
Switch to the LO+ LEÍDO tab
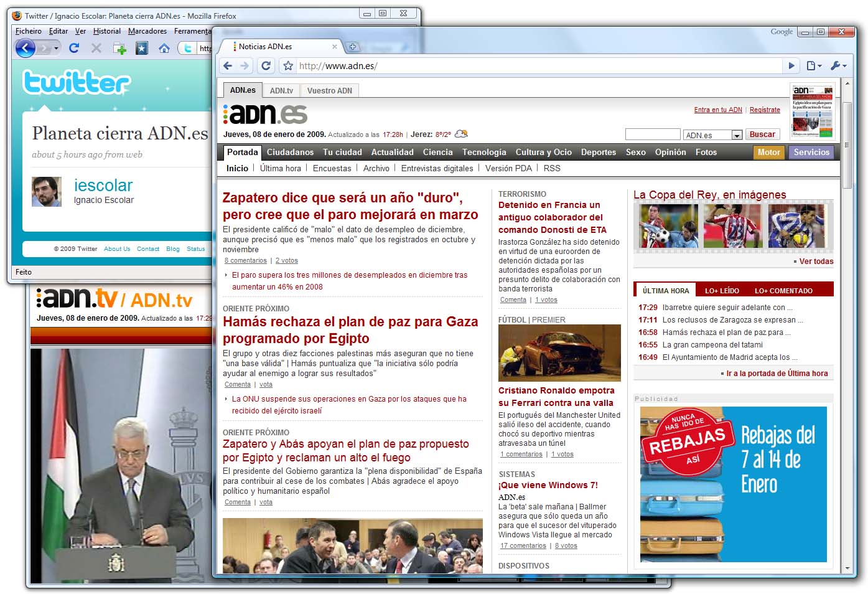pyautogui.click(x=722, y=291)
